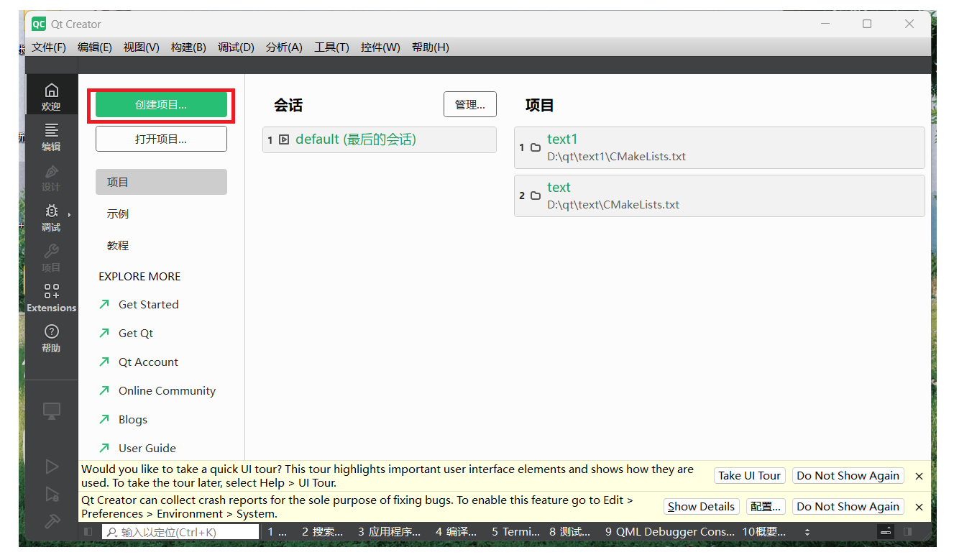Open the 视图(V) menu
Image resolution: width=954 pixels, height=560 pixels.
point(142,47)
